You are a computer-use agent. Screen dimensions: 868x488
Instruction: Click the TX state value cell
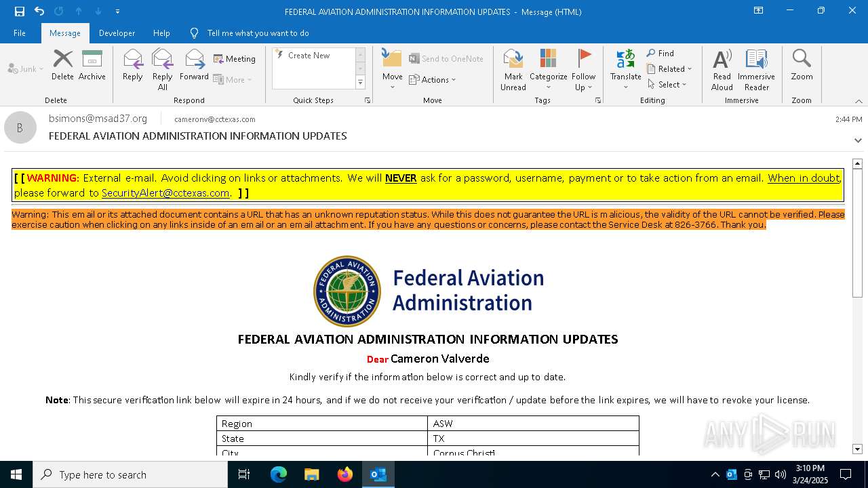533,439
